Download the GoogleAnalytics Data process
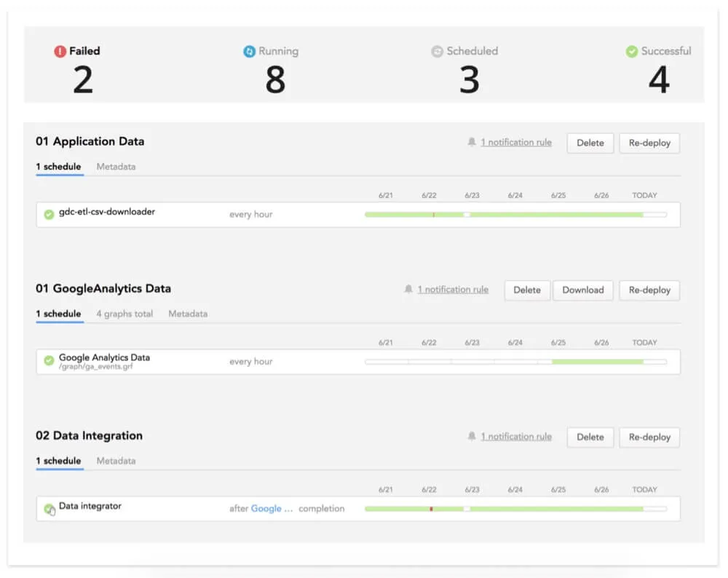 pyautogui.click(x=582, y=290)
